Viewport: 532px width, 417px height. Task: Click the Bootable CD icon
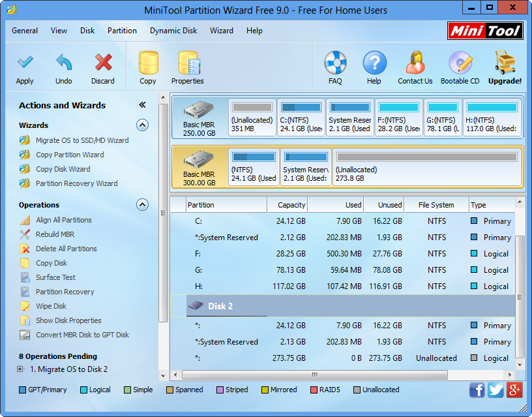coord(460,63)
